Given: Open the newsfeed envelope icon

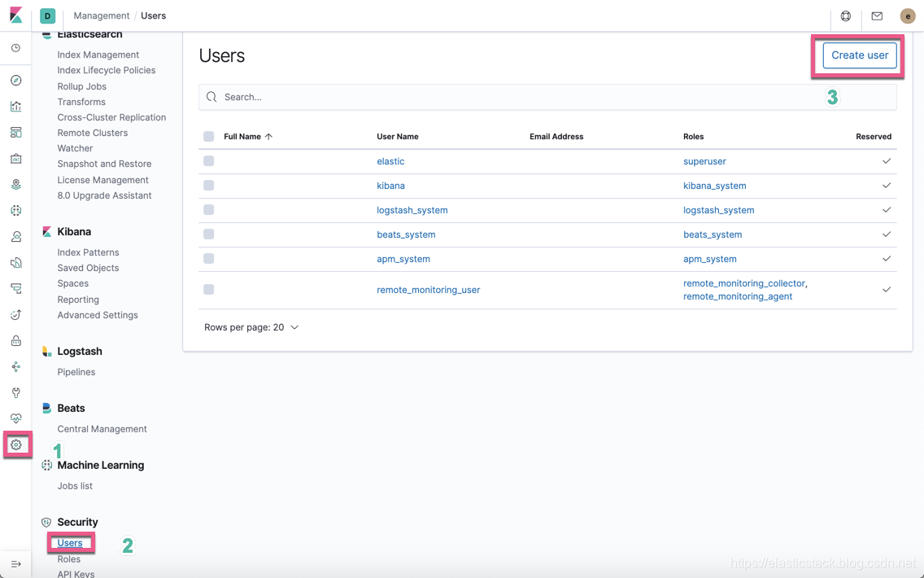Looking at the screenshot, I should (x=877, y=16).
